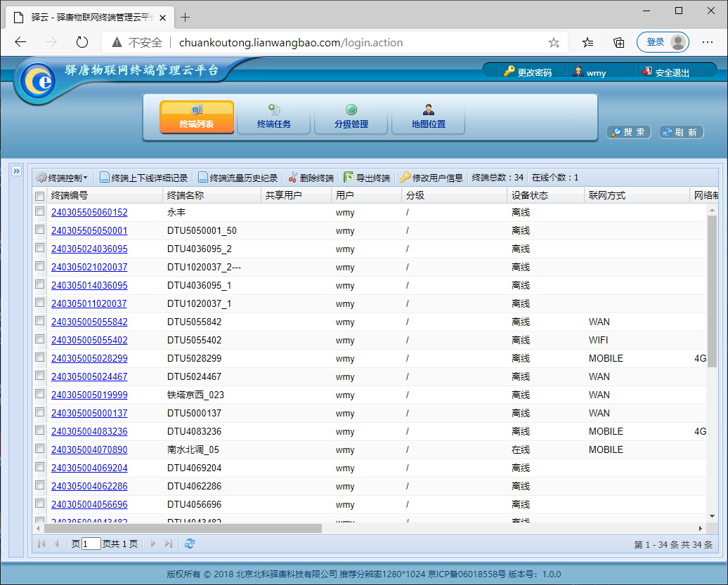Click the 刷新 refresh button
The width and height of the screenshot is (728, 585).
click(x=681, y=132)
